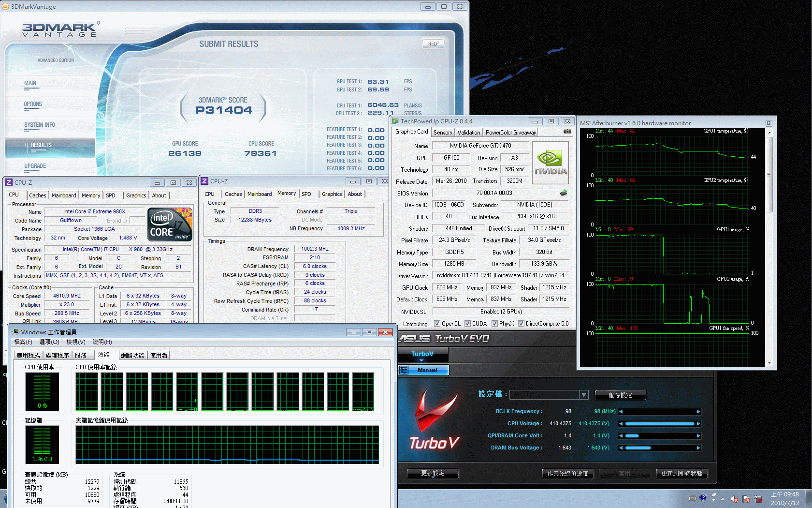The width and height of the screenshot is (812, 508).
Task: Open MAIN in 3DMark sidebar
Action: pyautogui.click(x=30, y=83)
